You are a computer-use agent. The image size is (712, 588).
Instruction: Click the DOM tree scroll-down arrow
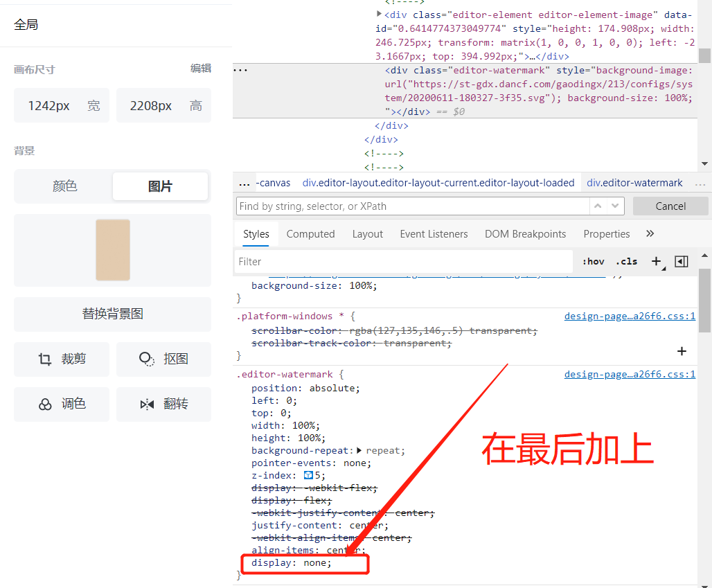point(705,163)
